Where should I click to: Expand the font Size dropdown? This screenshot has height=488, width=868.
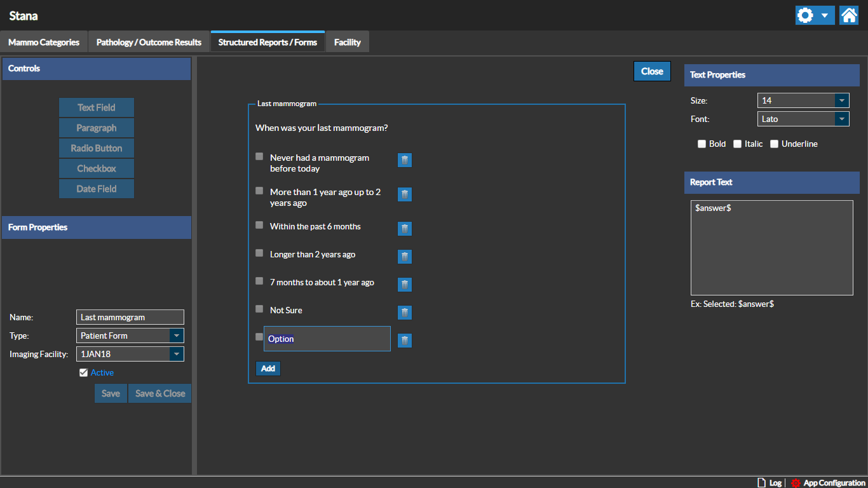point(841,100)
